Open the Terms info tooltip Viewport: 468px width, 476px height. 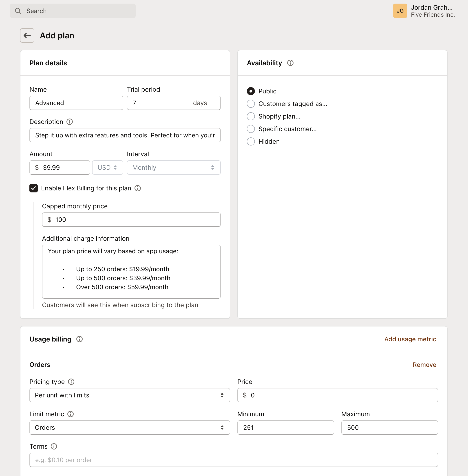pyautogui.click(x=54, y=446)
